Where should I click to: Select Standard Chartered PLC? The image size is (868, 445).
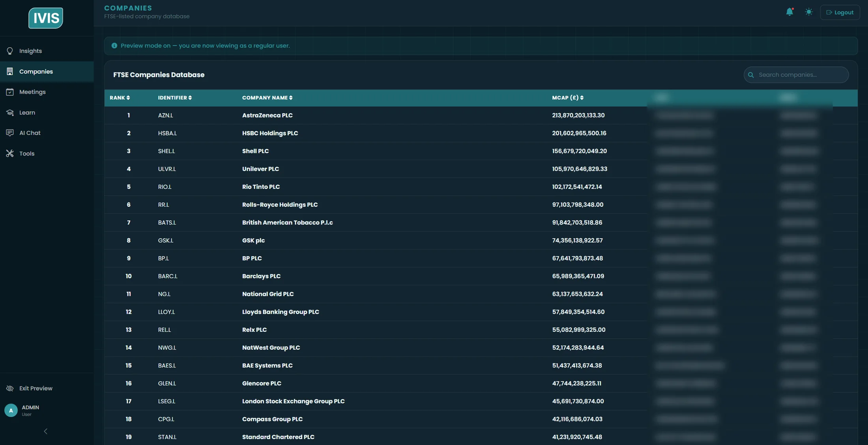point(278,437)
